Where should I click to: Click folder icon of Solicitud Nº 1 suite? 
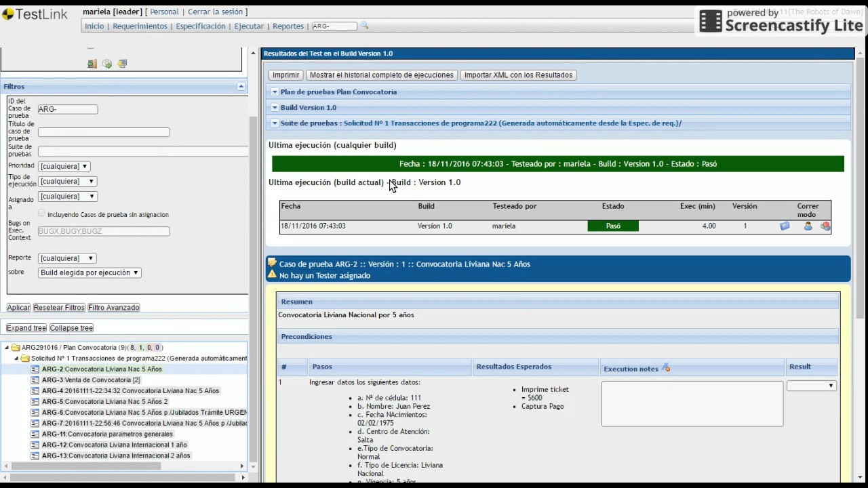click(25, 359)
